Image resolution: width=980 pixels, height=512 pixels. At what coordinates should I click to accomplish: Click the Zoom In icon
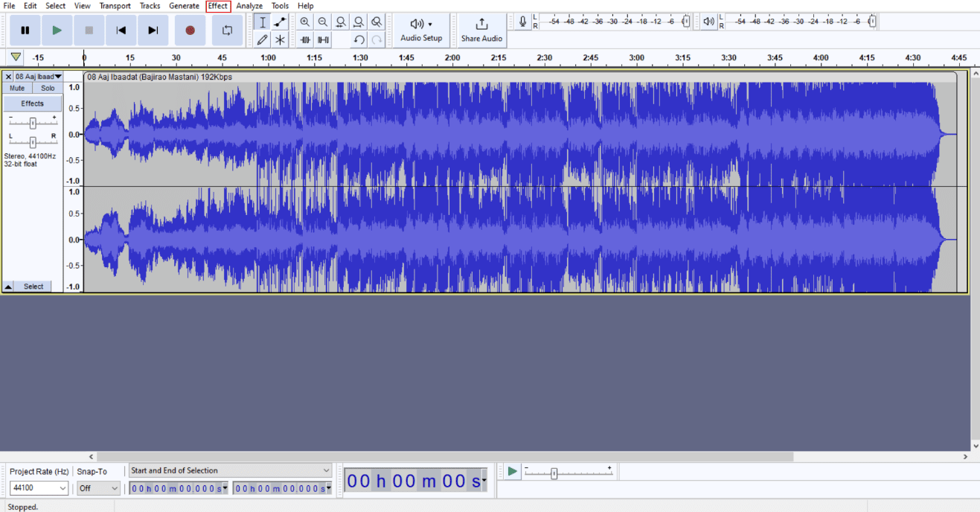point(305,22)
